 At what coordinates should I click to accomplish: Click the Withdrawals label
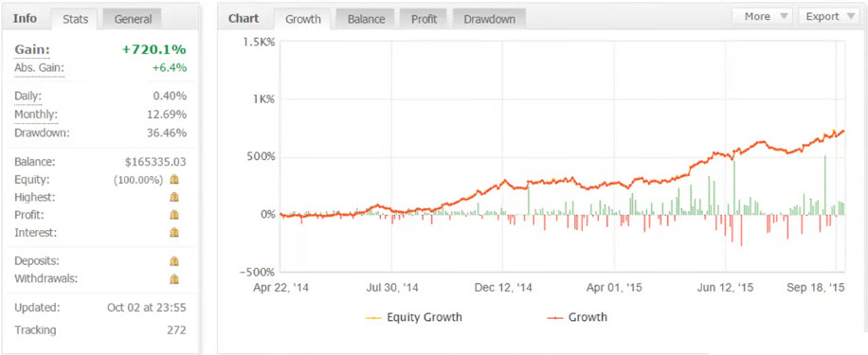click(45, 278)
